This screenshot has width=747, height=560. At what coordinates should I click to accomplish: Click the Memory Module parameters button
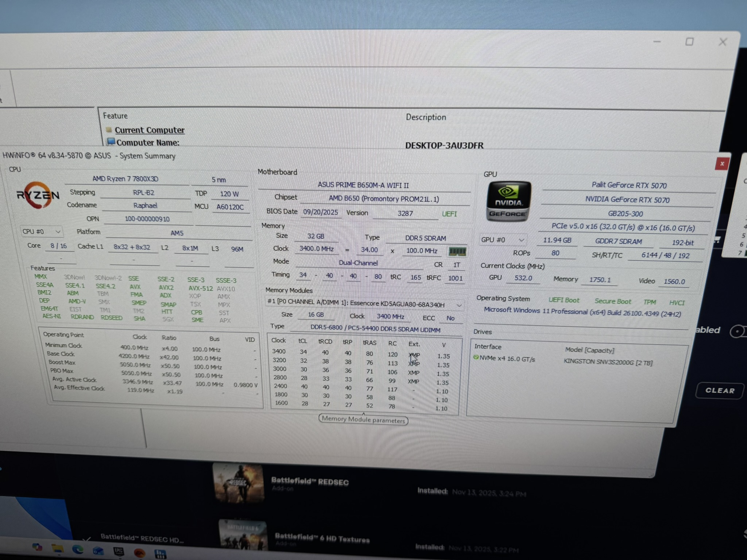click(x=363, y=419)
